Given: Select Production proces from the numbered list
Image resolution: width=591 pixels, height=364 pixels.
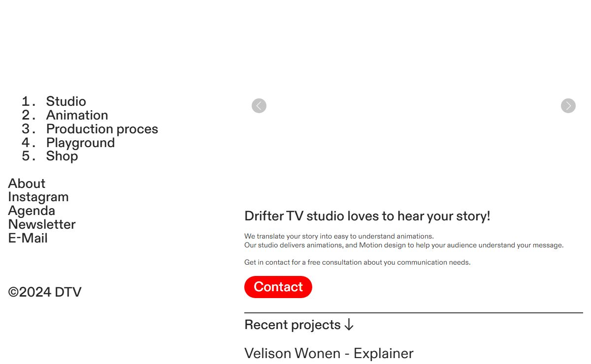Looking at the screenshot, I should 102,129.
